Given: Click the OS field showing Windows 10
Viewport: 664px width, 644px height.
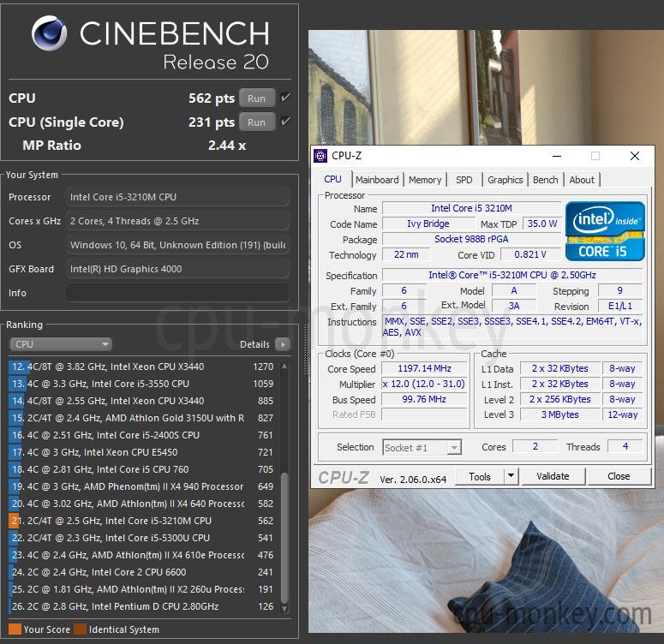Looking at the screenshot, I should 177,245.
